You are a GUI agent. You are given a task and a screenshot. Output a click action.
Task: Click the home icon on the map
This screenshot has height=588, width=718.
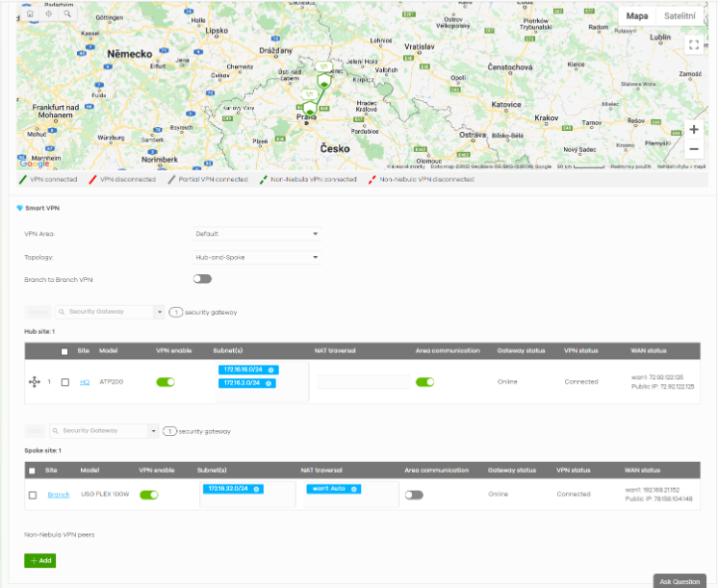click(x=30, y=14)
